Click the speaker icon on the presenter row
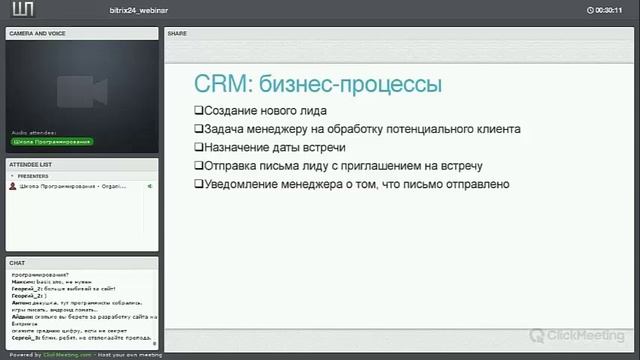Viewport: 640px width, 360px height. point(150,186)
